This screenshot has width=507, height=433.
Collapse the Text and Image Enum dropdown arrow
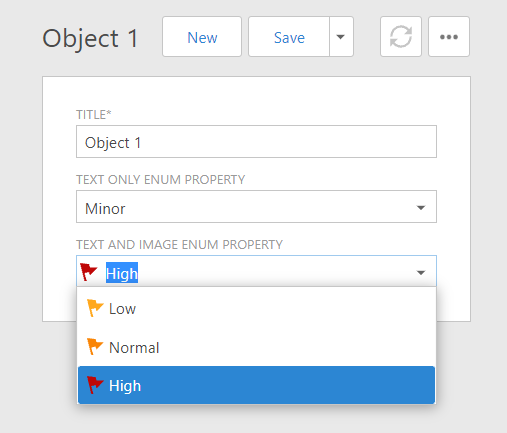click(x=421, y=273)
